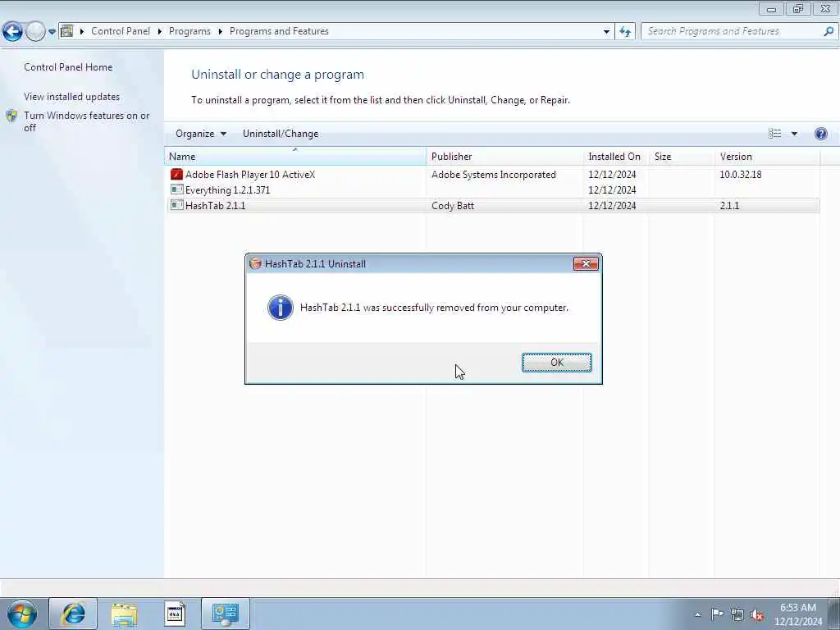Screen dimensions: 840x630
Task: Switch to Control Panel taskbar button
Action: pos(226,614)
